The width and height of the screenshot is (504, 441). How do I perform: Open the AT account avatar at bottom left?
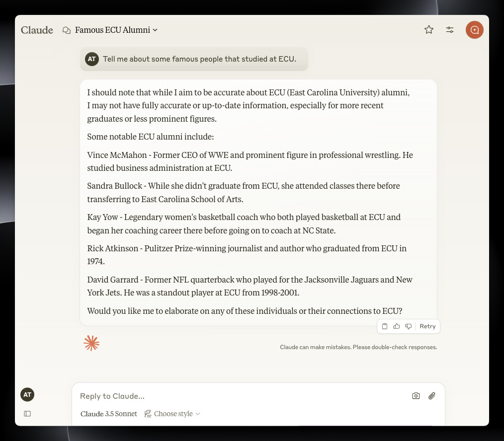tap(27, 394)
